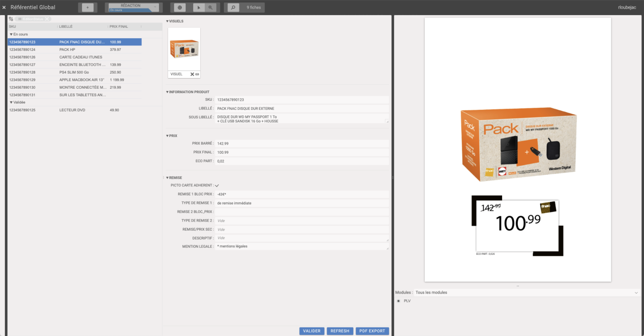
Task: Open the Rédaction status dropdown
Action: (x=133, y=8)
